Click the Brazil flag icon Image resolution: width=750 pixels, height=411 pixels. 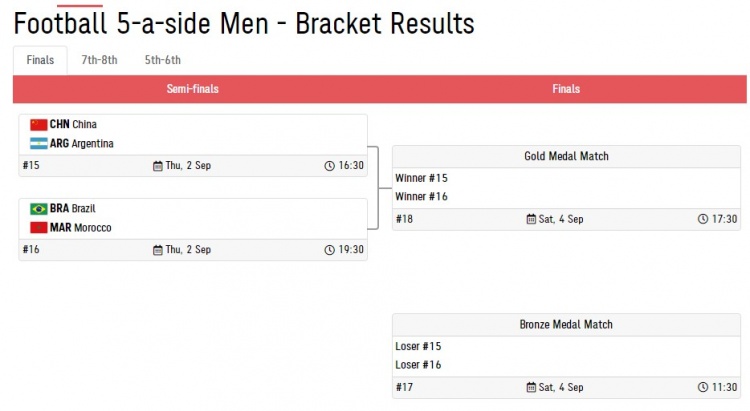point(39,209)
